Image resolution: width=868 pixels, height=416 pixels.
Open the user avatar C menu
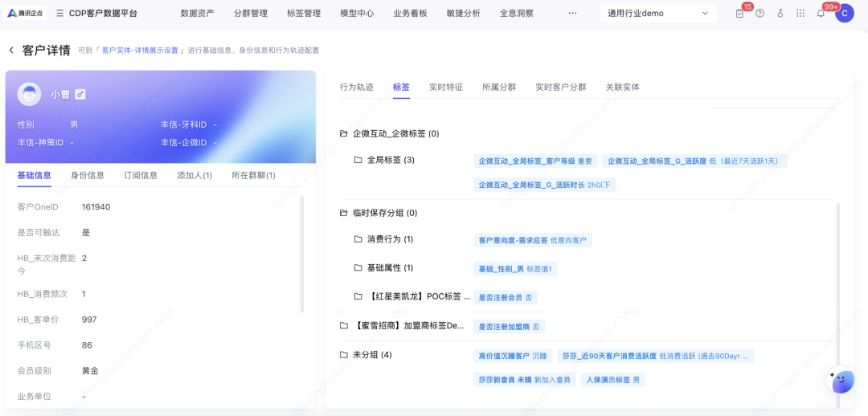[845, 14]
